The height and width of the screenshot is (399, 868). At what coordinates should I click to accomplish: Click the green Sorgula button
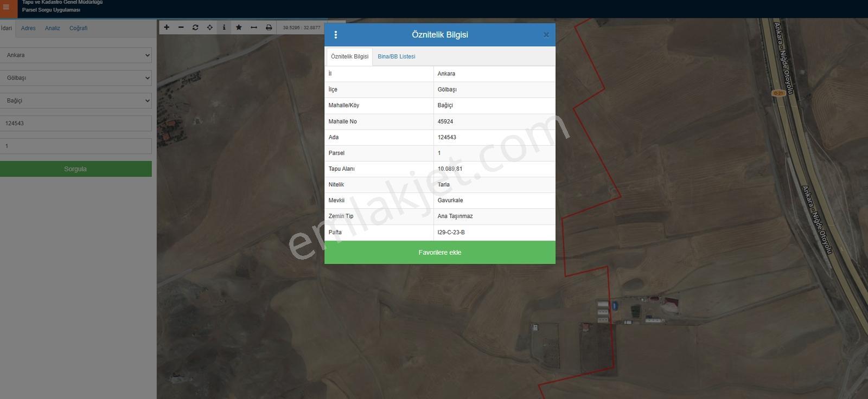tap(75, 169)
